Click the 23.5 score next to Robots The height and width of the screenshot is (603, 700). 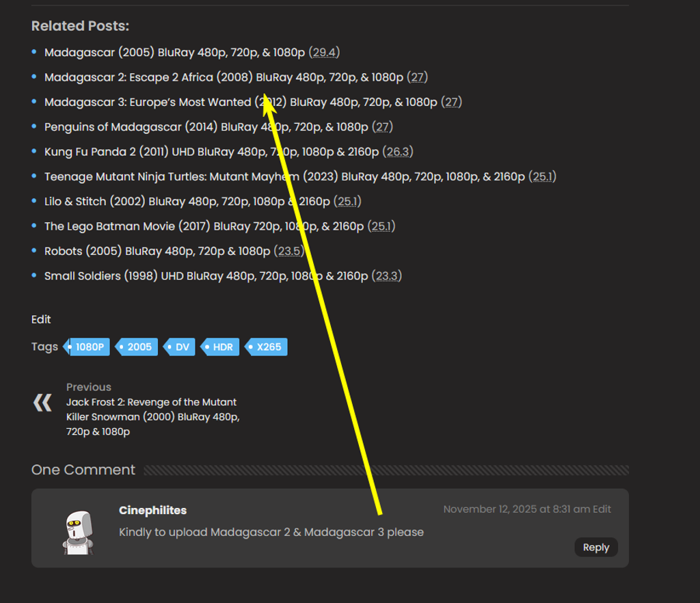pyautogui.click(x=289, y=252)
